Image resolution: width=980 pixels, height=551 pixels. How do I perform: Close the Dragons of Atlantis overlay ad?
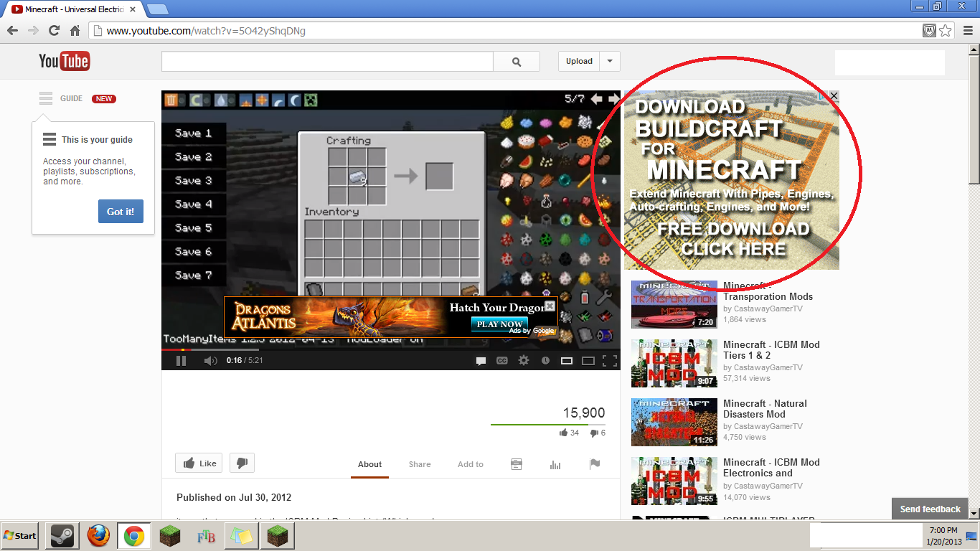pos(550,306)
